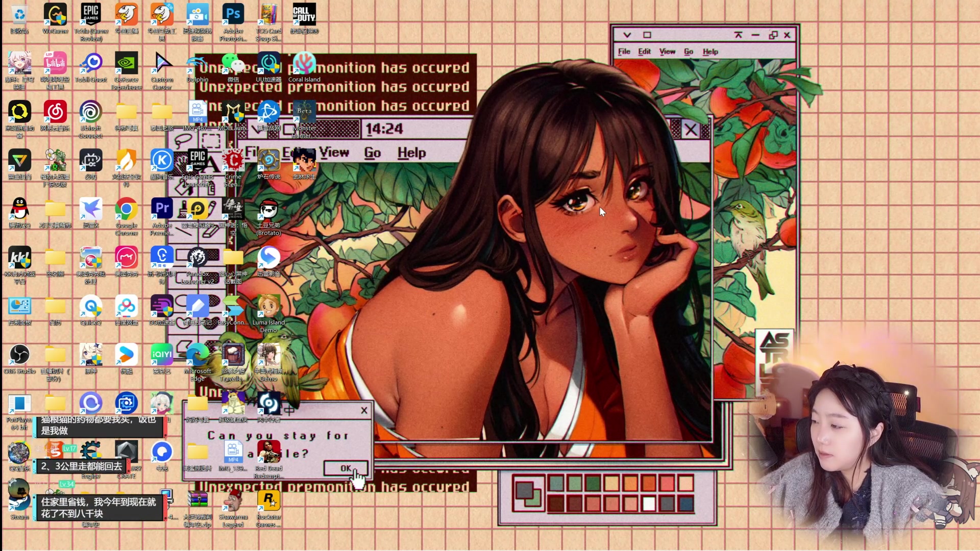
Task: Launch 美图秀秀 photo app
Action: pos(127,262)
